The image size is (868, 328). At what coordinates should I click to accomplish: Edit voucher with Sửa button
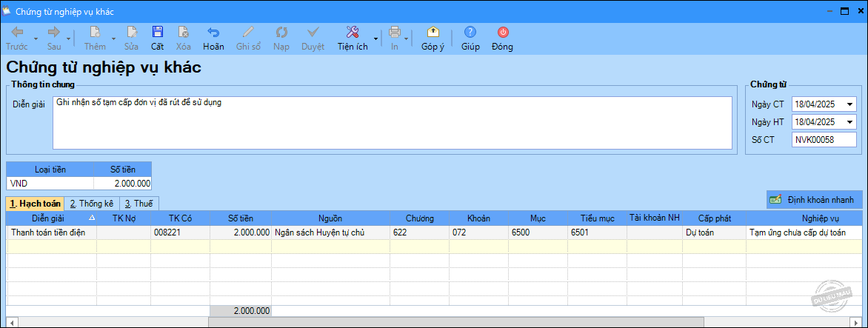[131, 39]
